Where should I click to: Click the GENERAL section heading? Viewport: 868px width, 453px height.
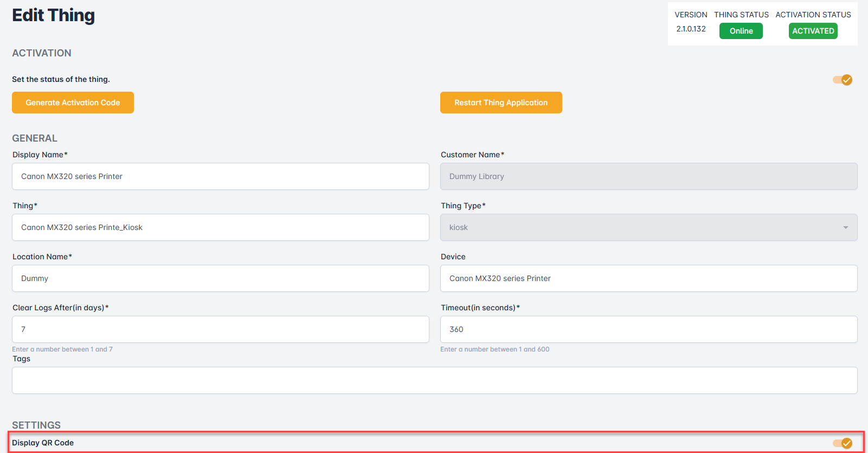coord(35,138)
